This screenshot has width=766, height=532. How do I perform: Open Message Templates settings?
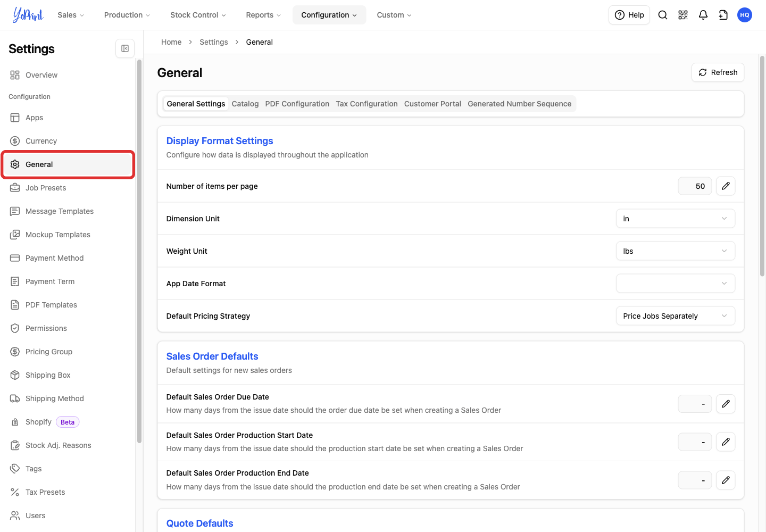[x=68, y=211]
